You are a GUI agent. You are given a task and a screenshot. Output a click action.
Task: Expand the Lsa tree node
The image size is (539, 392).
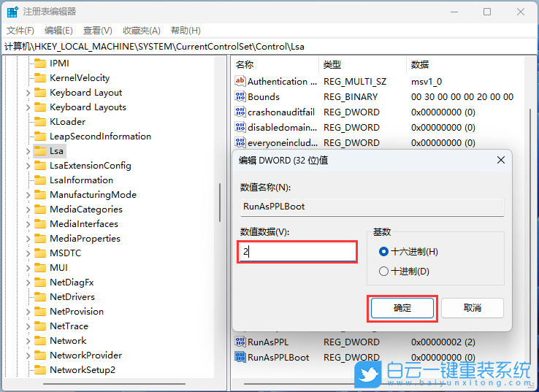coord(28,151)
